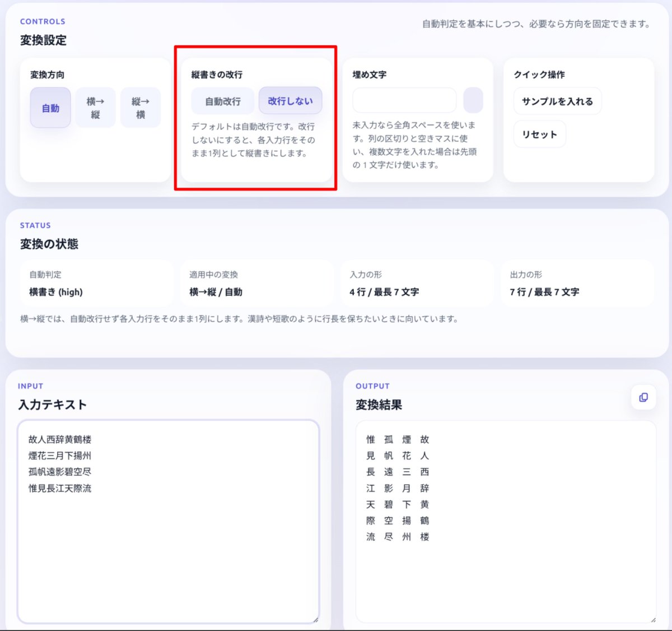Click the small icon button beside 埋め文字 field
The height and width of the screenshot is (631, 672).
pos(474,100)
